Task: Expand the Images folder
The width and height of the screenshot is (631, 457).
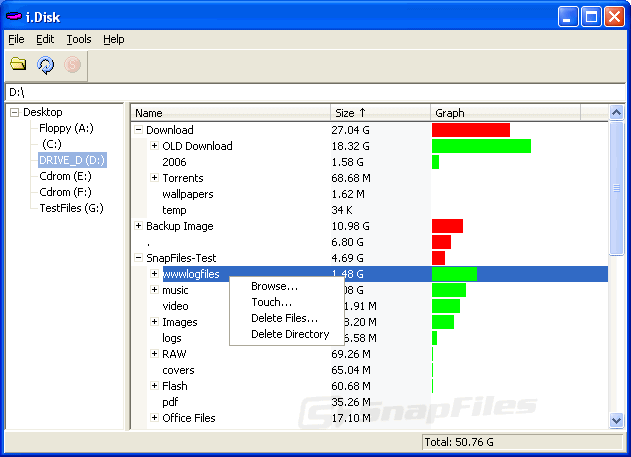Action: [155, 321]
